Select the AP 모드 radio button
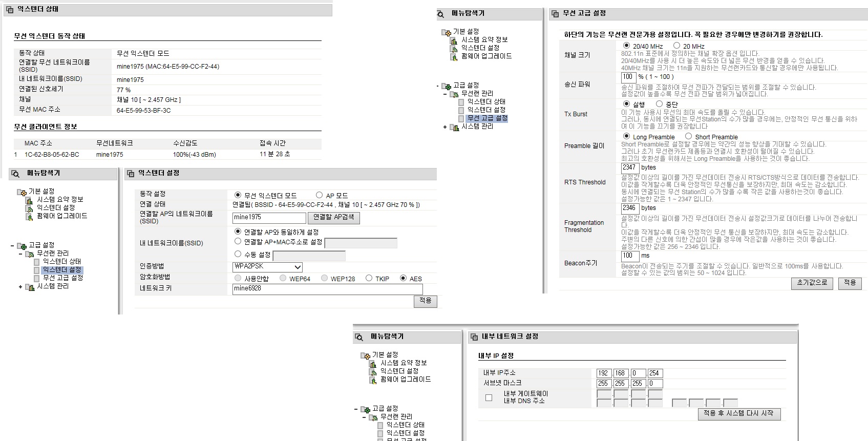868x441 pixels. (319, 195)
